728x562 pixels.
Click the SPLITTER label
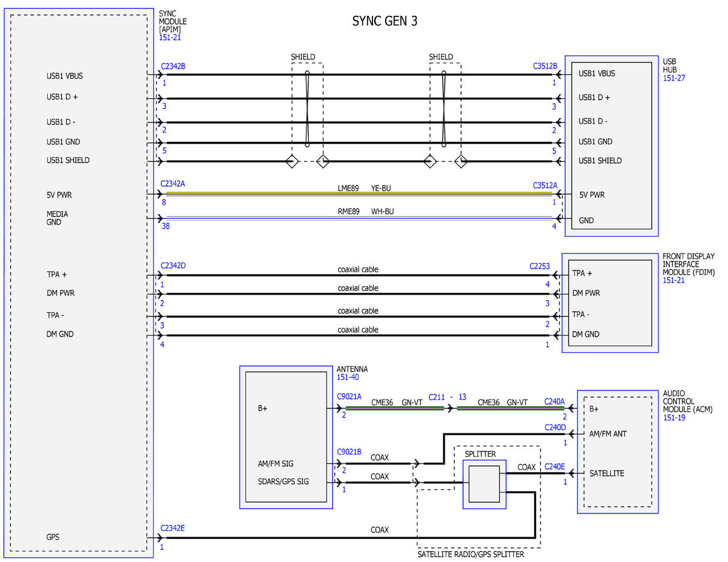pos(480,454)
